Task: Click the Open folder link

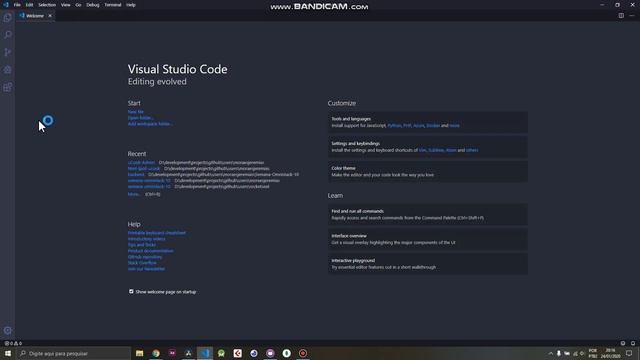Action: pos(140,118)
